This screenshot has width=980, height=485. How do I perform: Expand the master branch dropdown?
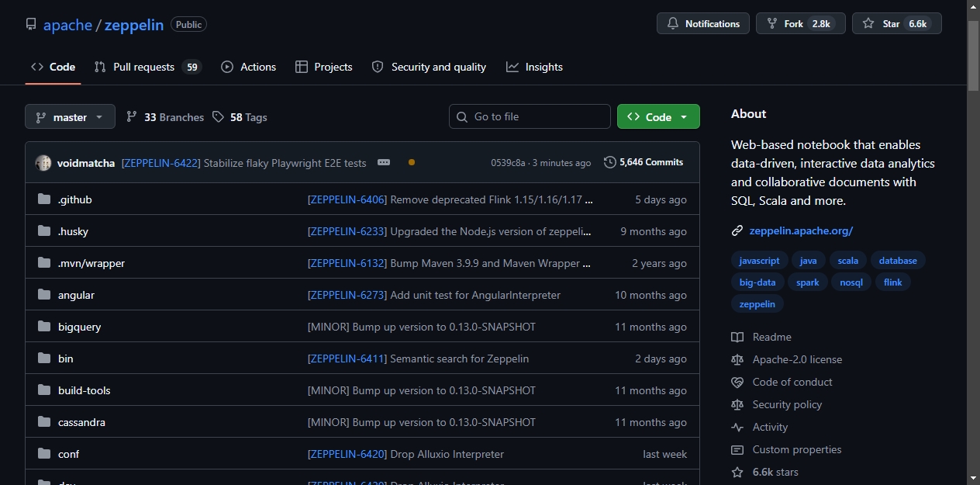pyautogui.click(x=70, y=117)
